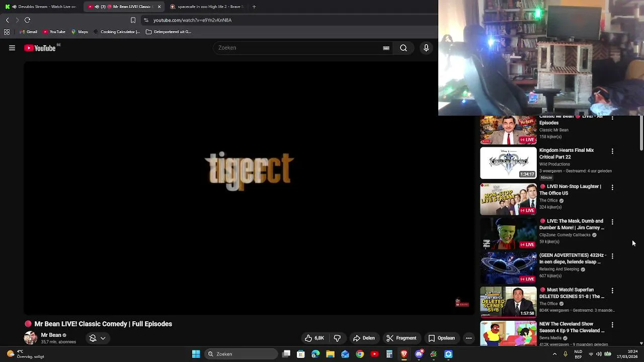Open the Mr Bean channel avatar

[x=31, y=338]
